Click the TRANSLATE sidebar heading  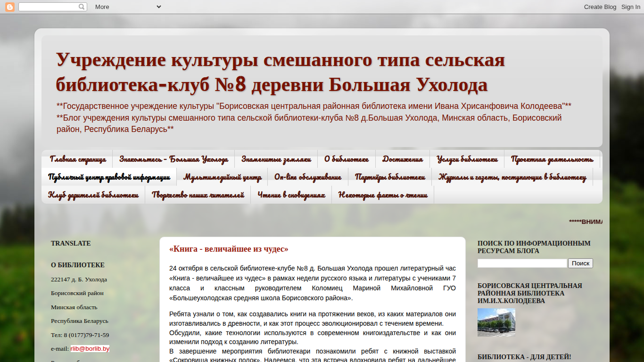(x=71, y=244)
